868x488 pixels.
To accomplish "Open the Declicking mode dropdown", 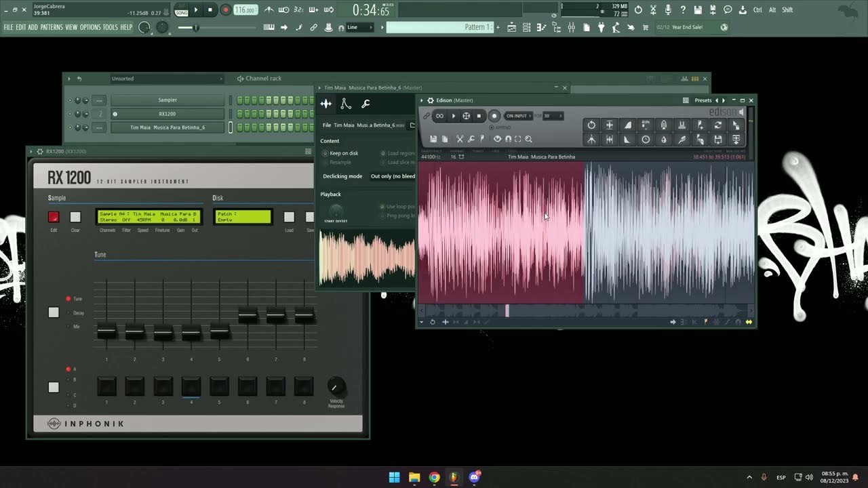I will pyautogui.click(x=392, y=176).
